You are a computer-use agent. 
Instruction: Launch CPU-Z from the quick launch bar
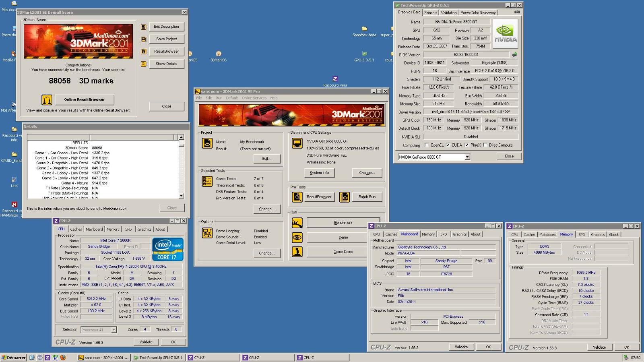[x=47, y=358]
